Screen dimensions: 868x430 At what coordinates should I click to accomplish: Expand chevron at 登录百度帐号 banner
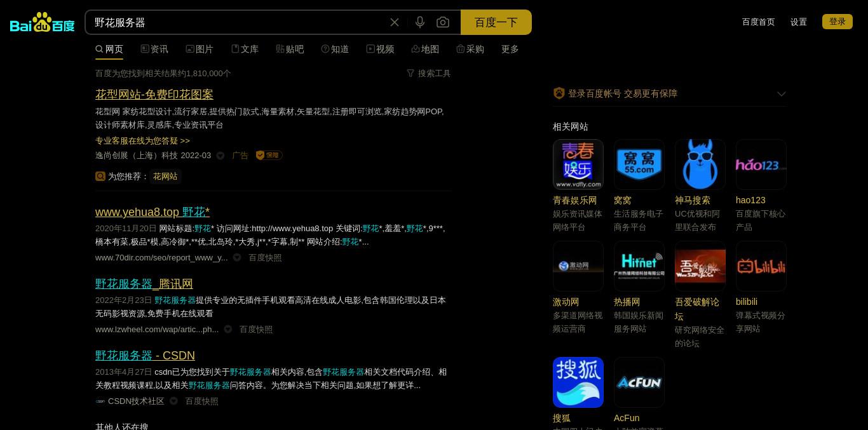[x=782, y=93]
